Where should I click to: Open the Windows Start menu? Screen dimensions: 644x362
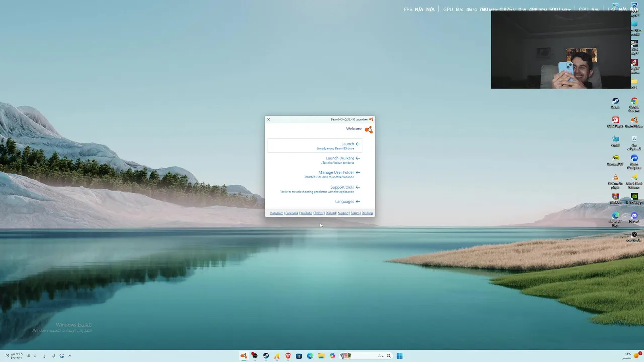pyautogui.click(x=399, y=356)
